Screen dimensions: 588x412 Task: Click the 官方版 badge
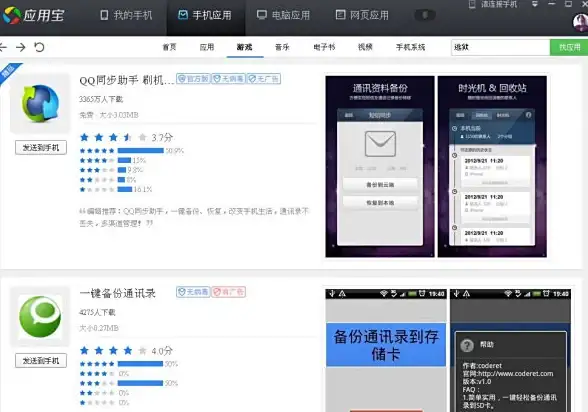[193, 79]
